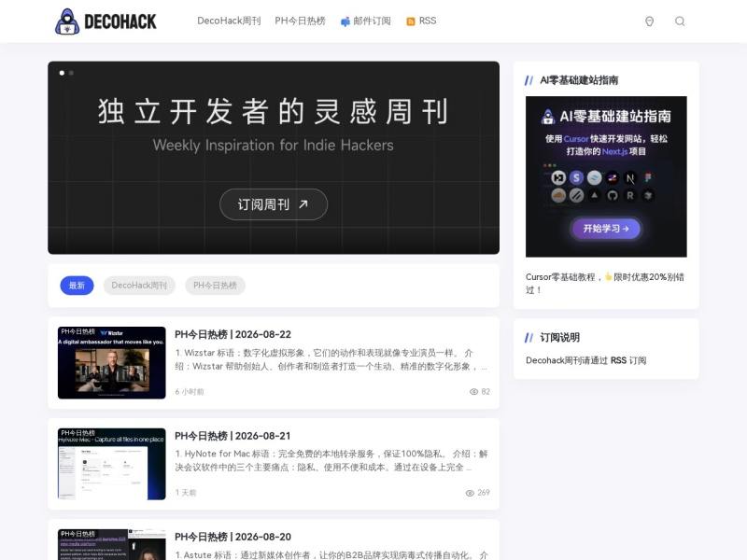The image size is (747, 560).
Task: Click the arrow icon in 订阅周刊 button
Action: [303, 204]
